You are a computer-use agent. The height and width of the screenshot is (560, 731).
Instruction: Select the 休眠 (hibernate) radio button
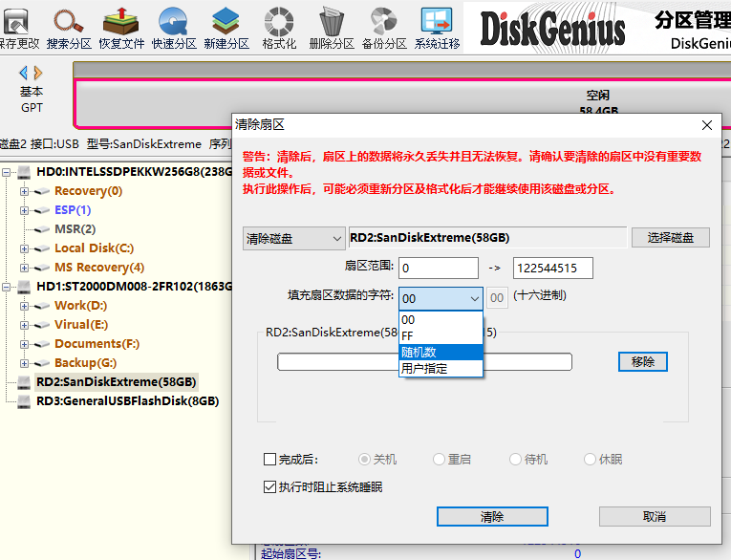[x=590, y=460]
